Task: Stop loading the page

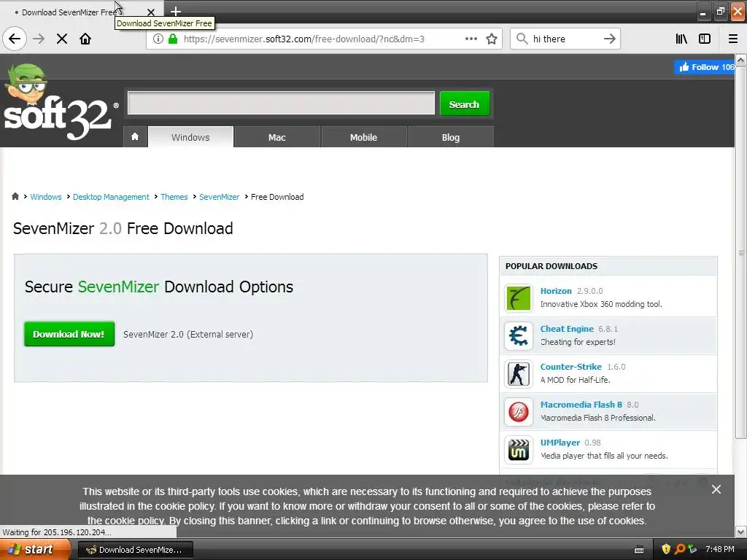Action: [x=62, y=39]
